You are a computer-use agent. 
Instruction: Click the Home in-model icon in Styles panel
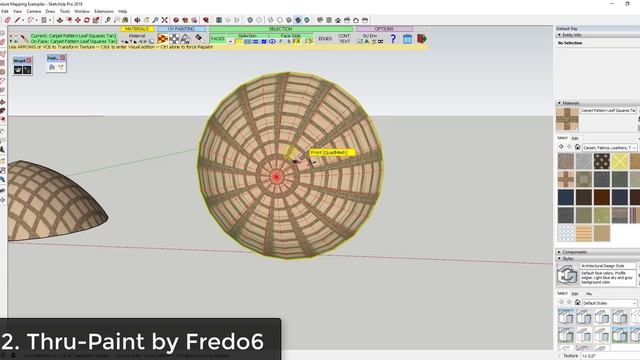point(577,302)
